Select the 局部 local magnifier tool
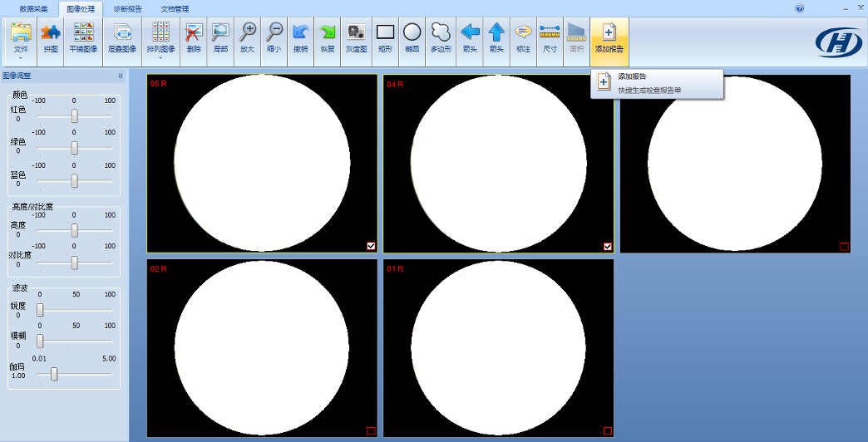Viewport: 868px width, 442px height. point(220,42)
